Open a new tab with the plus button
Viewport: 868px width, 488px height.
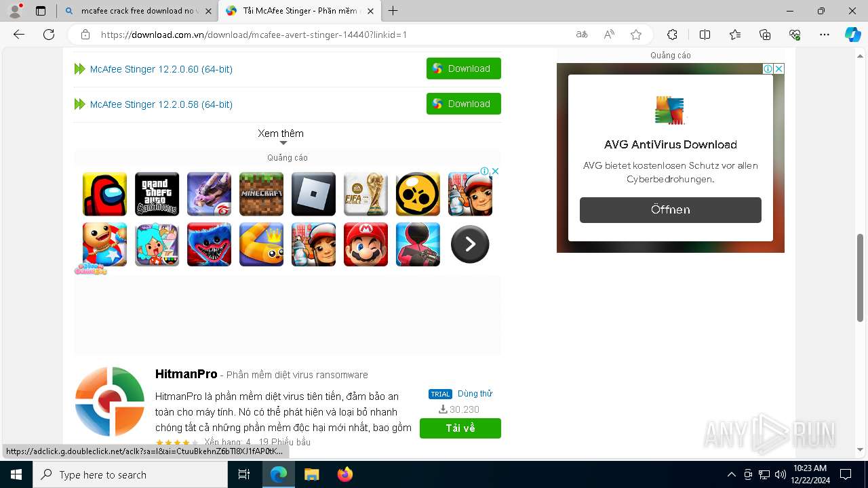(393, 11)
